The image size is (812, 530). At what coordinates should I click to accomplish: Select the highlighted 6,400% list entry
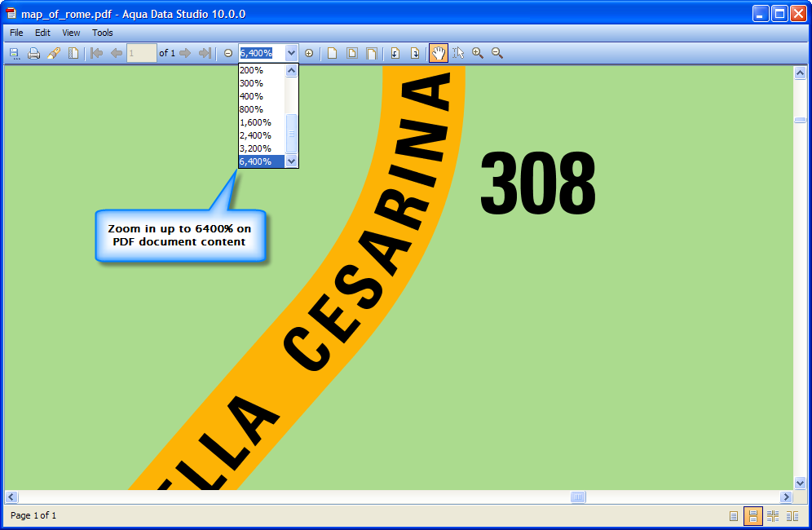[x=262, y=161]
